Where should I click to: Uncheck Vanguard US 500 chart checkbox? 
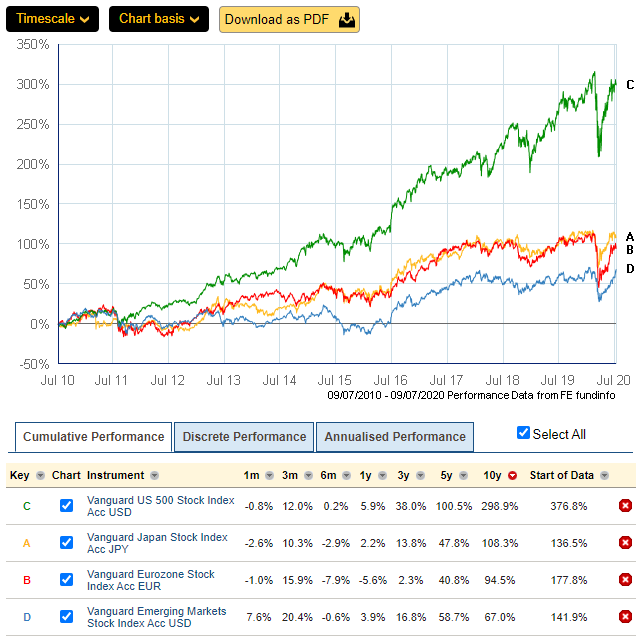coord(66,506)
